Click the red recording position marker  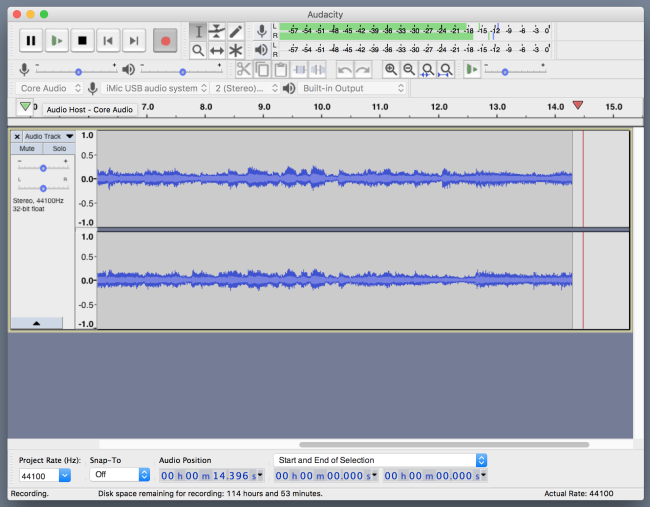point(578,105)
